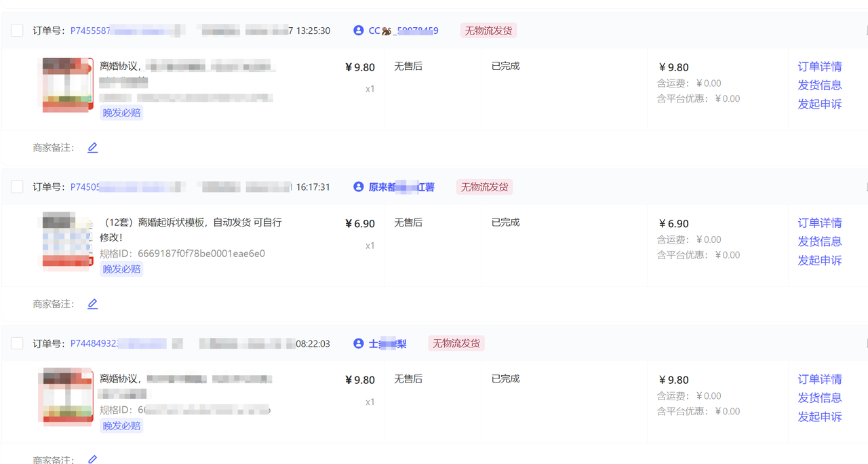Screen dimensions: 868x464
Task: Open 订单详情 for the first order
Action: click(x=819, y=66)
